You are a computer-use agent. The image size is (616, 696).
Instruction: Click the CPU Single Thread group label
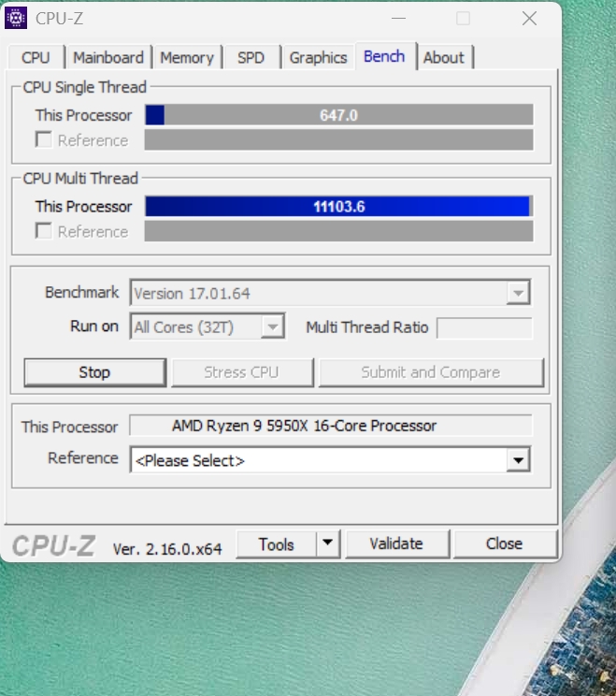pyautogui.click(x=85, y=87)
